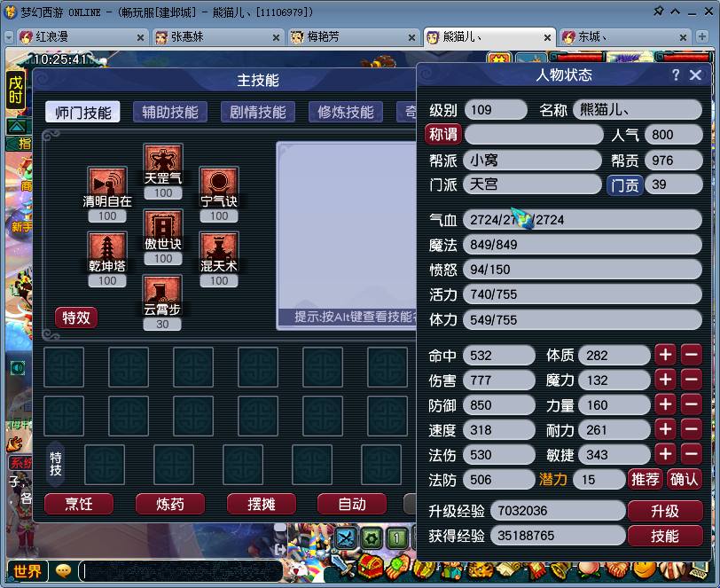The width and height of the screenshot is (720, 588).
Task: Decrease 力量 with minus button
Action: pos(692,404)
